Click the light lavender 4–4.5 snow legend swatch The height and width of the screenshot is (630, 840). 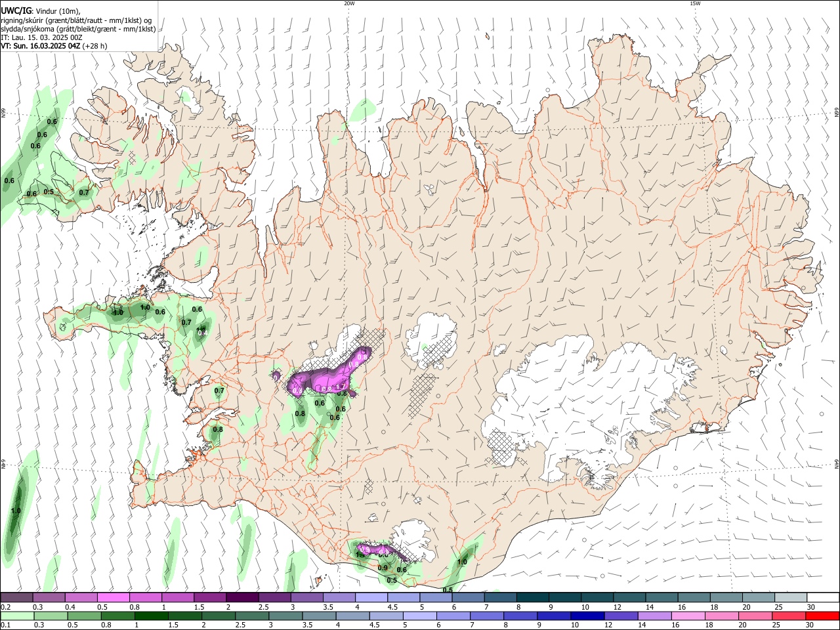[x=370, y=598]
